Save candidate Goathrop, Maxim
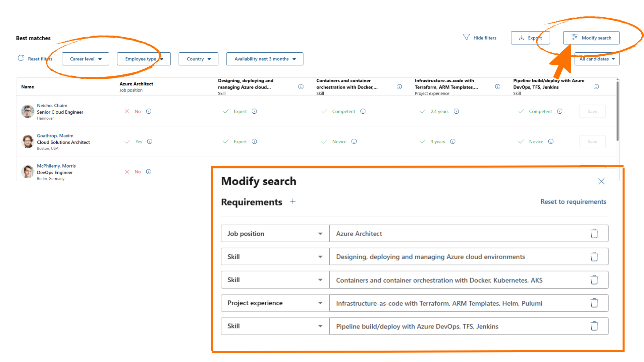 tap(592, 141)
